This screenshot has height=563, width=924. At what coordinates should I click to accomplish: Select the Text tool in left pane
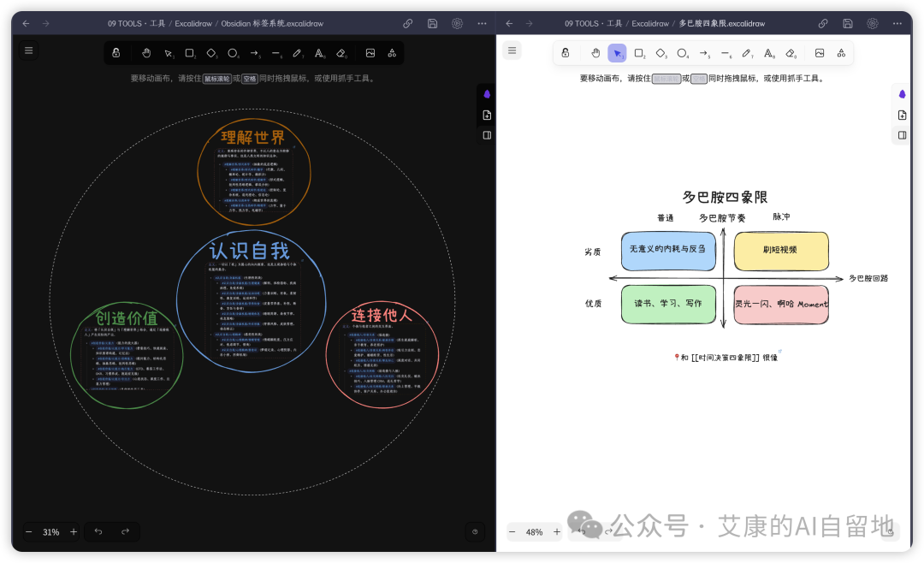(x=319, y=53)
